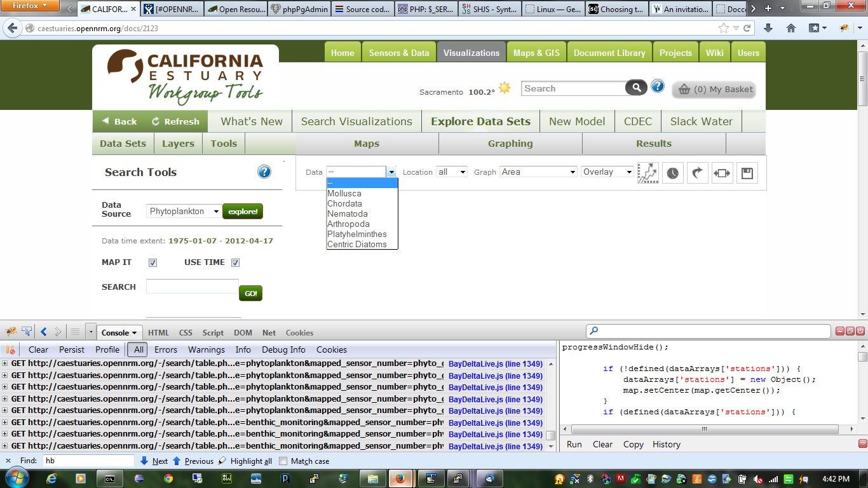Image resolution: width=868 pixels, height=488 pixels.
Task: Click the Sacramento sunny weather icon
Action: click(505, 88)
